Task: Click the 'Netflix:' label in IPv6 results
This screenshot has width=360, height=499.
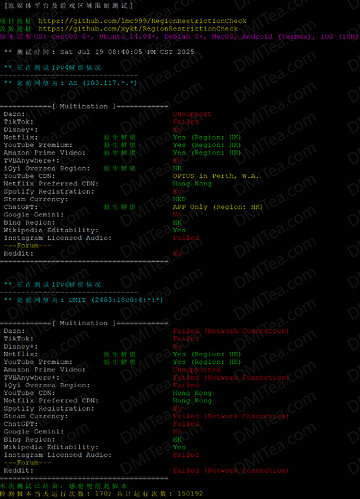Action: pos(21,354)
